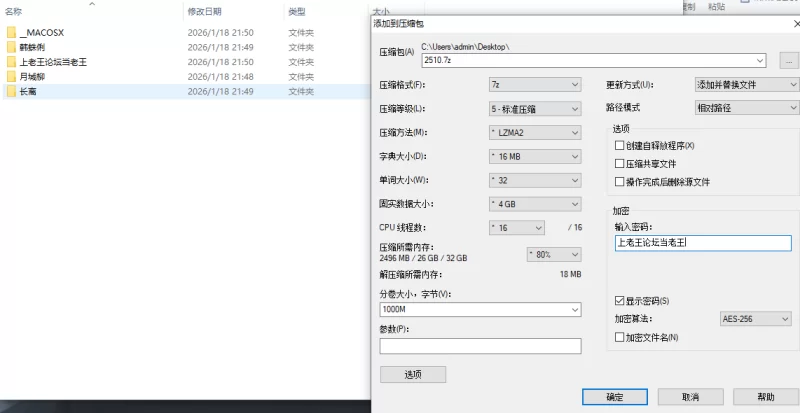The width and height of the screenshot is (800, 413).
Task: Expand 分卷大小 1000M combo box
Action: tap(575, 310)
